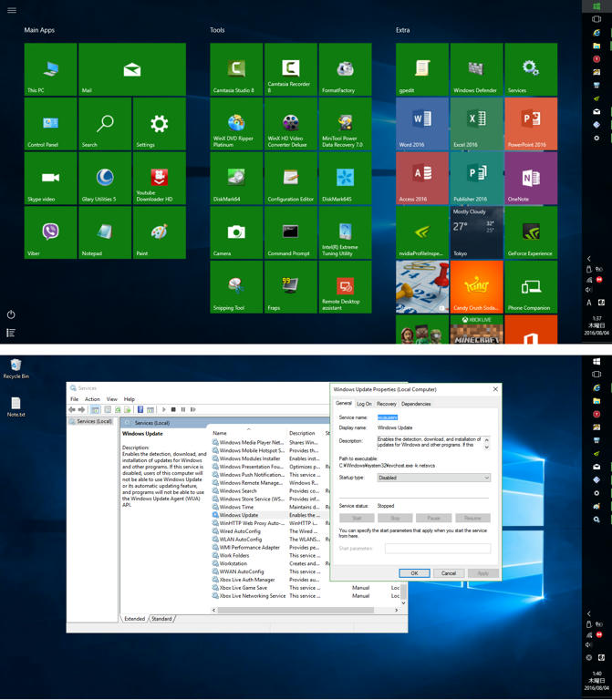Image resolution: width=612 pixels, height=700 pixels.
Task: Open the Startup type dropdown
Action: coord(436,478)
